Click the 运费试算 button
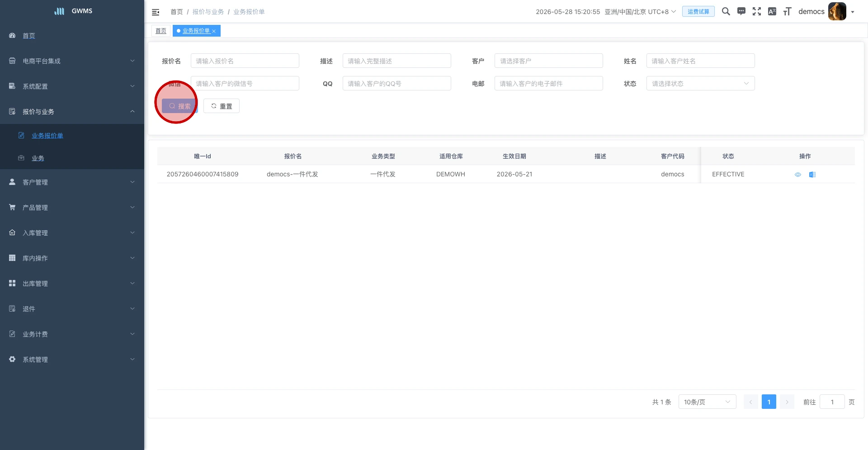868x450 pixels. click(698, 12)
